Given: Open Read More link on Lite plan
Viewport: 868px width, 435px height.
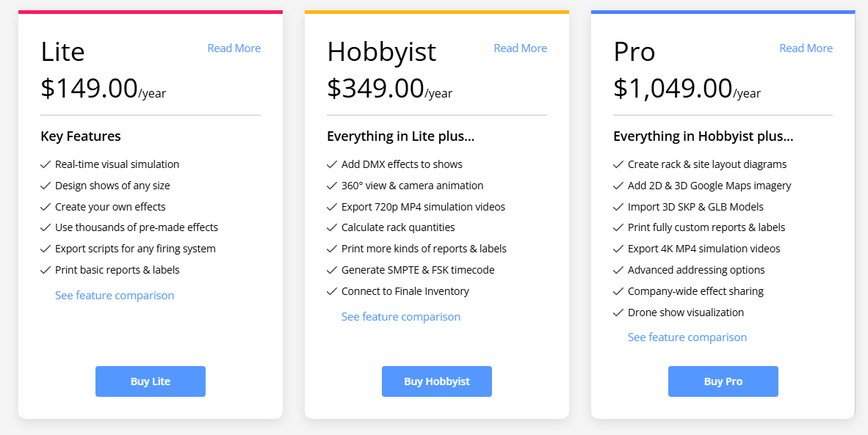Looking at the screenshot, I should pyautogui.click(x=234, y=48).
